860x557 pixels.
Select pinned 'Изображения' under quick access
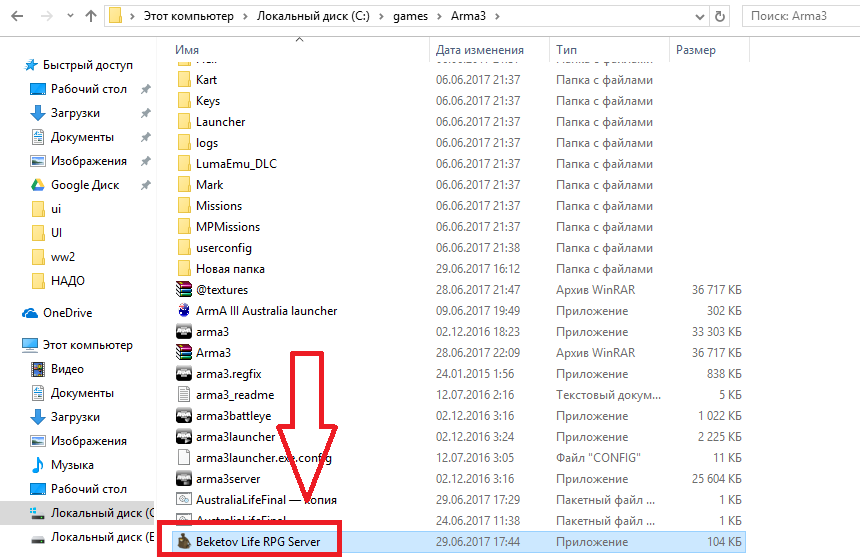point(89,161)
